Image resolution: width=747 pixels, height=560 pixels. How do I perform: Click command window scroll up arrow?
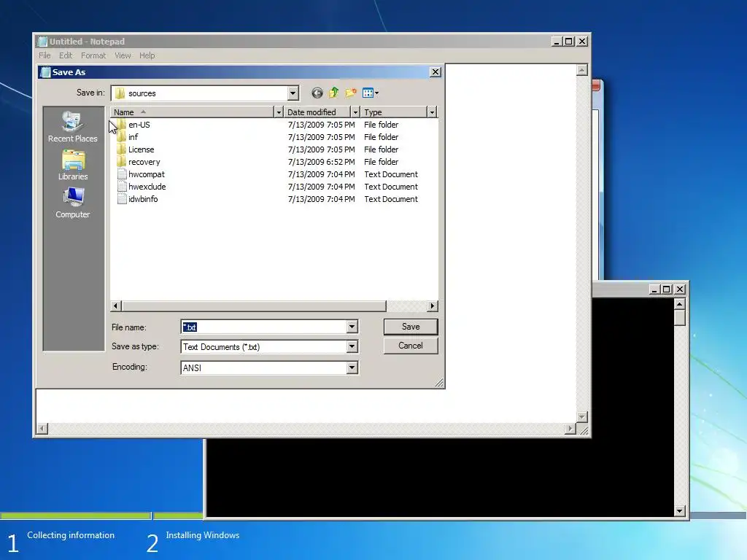click(x=680, y=304)
